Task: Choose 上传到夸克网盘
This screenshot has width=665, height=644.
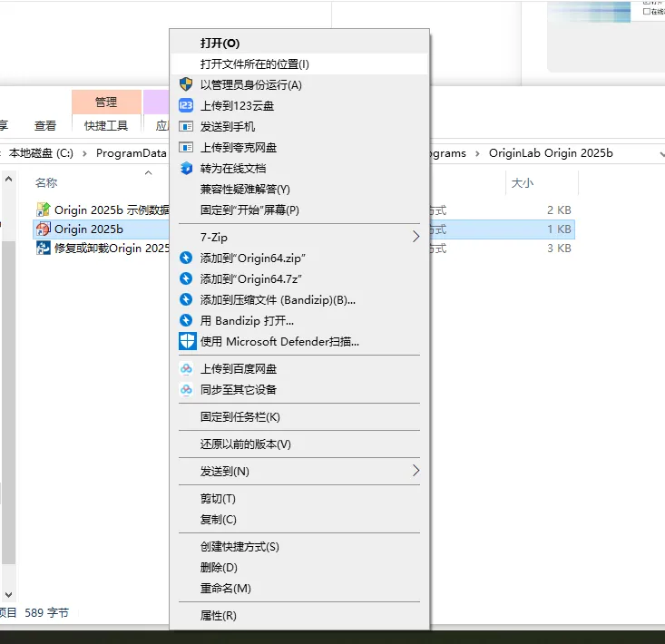Action: click(x=299, y=147)
